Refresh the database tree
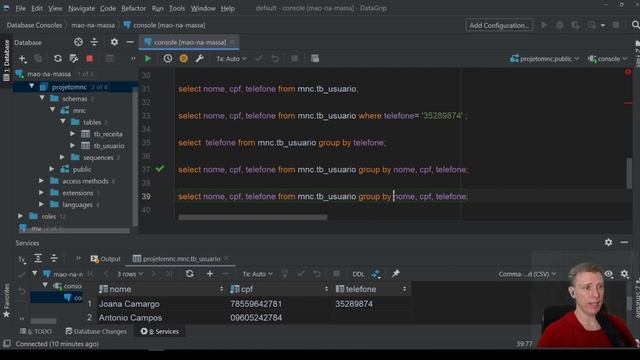The height and width of the screenshot is (360, 640). 58,59
